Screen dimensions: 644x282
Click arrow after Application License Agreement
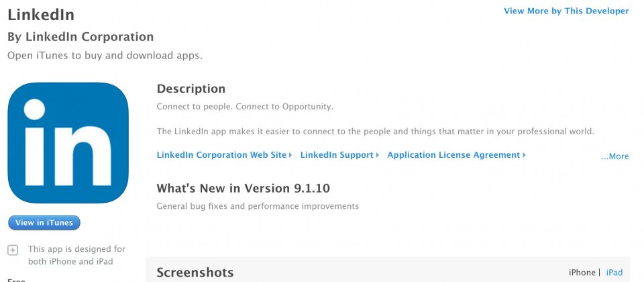tap(524, 155)
